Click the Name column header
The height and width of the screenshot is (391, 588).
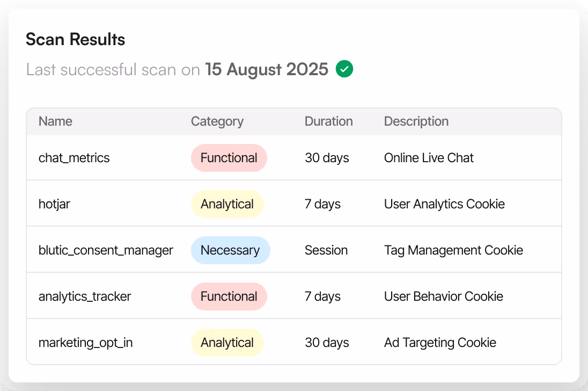[55, 121]
